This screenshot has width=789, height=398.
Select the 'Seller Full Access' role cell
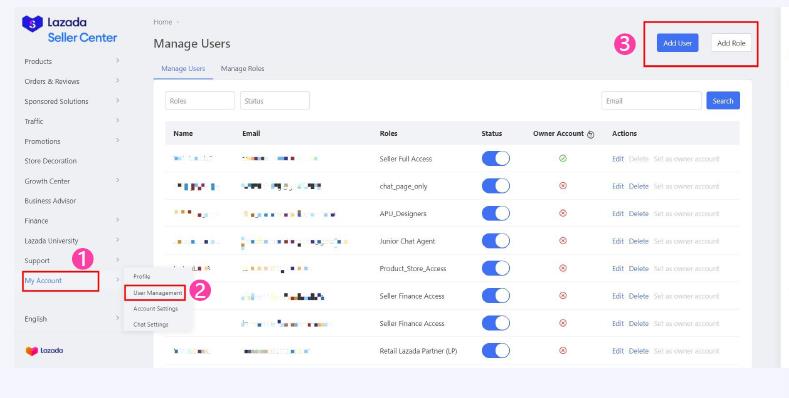tap(406, 159)
